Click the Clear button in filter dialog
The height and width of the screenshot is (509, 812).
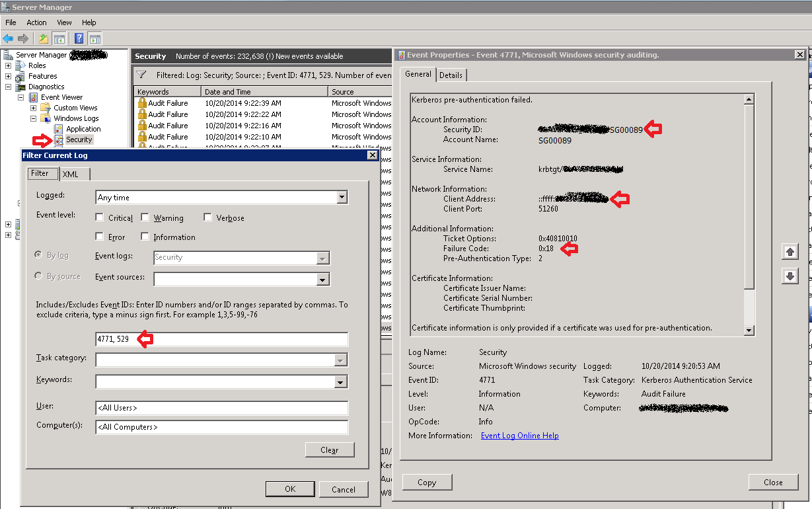click(x=330, y=450)
